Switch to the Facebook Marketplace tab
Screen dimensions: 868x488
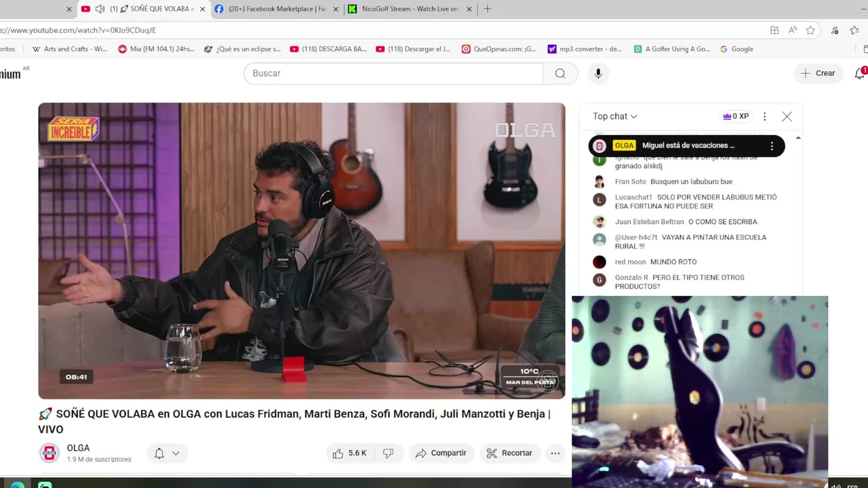[278, 9]
